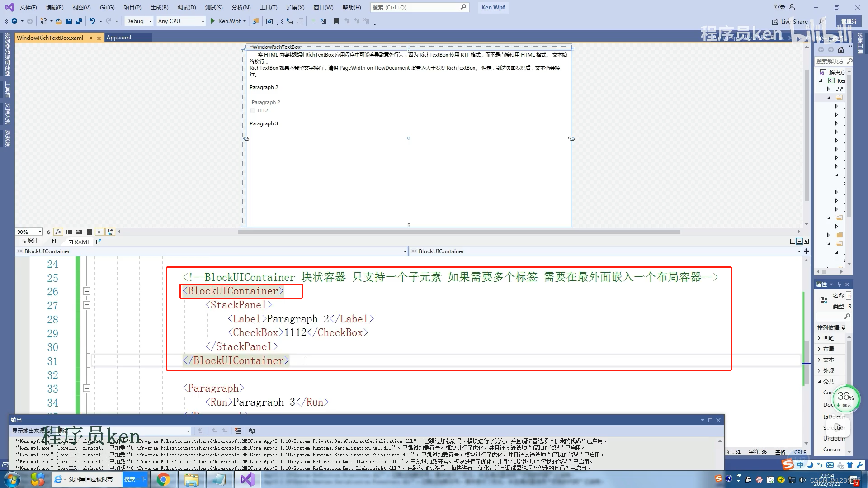Image resolution: width=868 pixels, height=488 pixels.
Task: Swap the design and XAML panes
Action: [54, 242]
